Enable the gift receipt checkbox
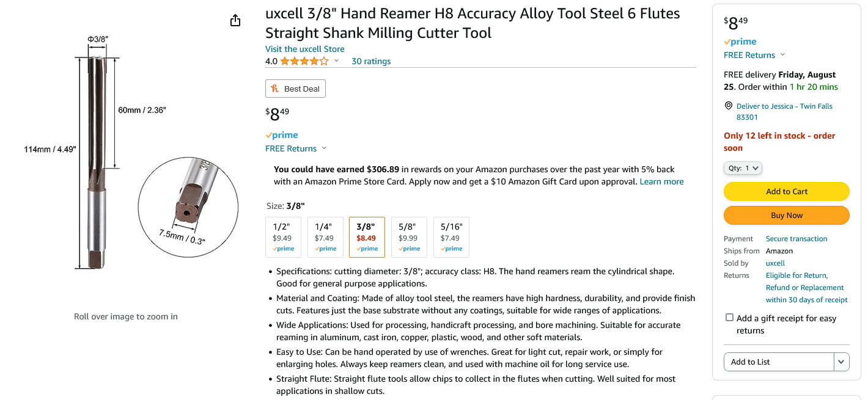Image resolution: width=868 pixels, height=400 pixels. point(729,318)
